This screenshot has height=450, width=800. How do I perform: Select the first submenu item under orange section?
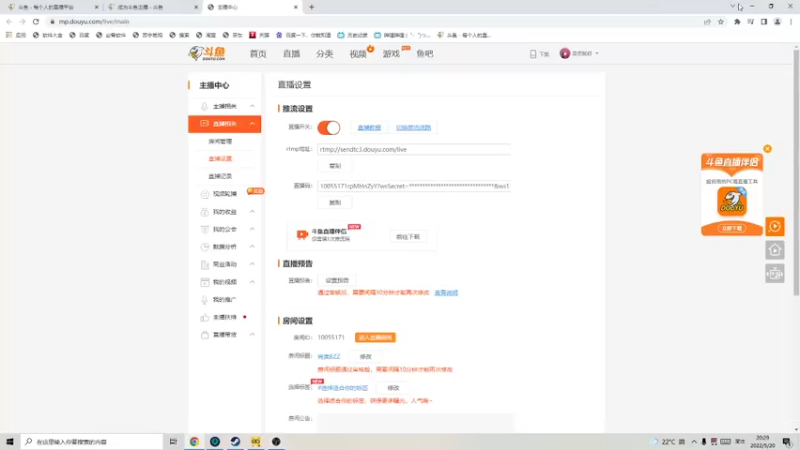(220, 141)
